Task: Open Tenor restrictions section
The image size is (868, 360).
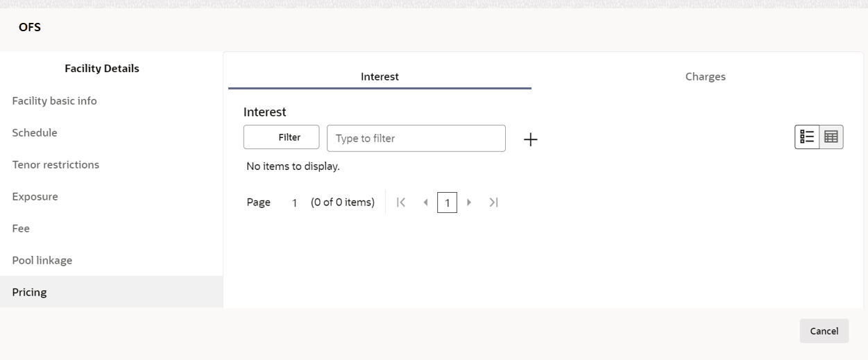Action: [x=56, y=164]
